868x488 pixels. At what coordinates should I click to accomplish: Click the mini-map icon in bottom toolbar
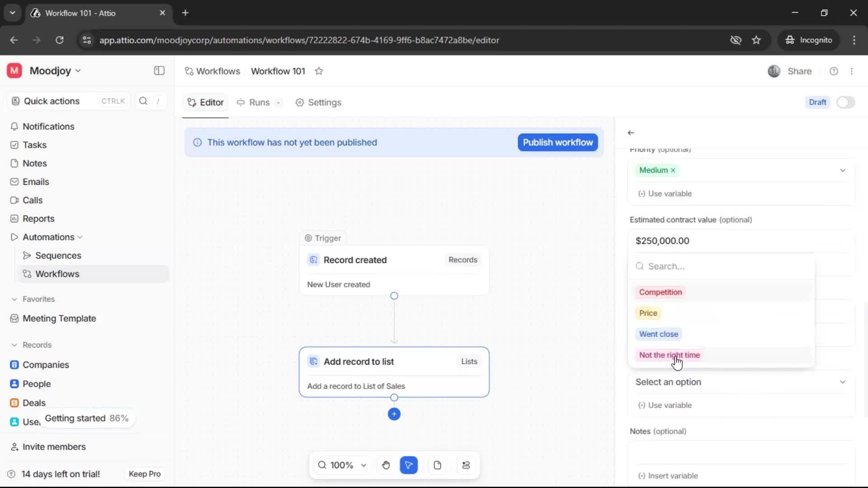pyautogui.click(x=466, y=465)
